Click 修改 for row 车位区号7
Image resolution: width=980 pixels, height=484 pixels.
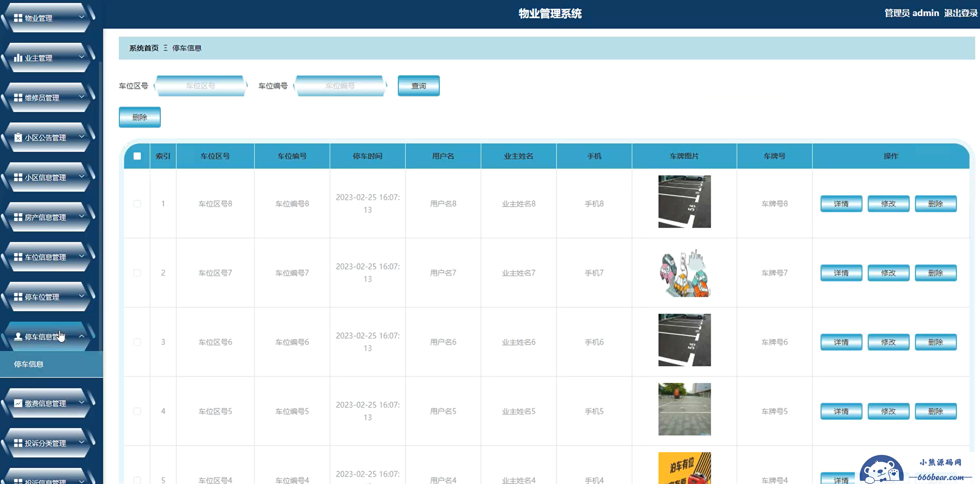pos(888,273)
